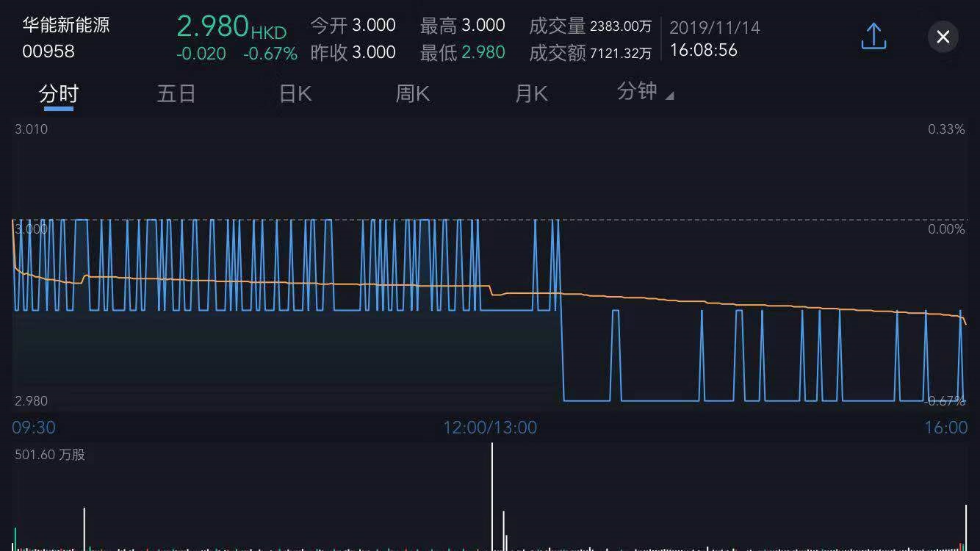This screenshot has width=980, height=551.
Task: Click the 09:30 time axis label
Action: point(34,428)
